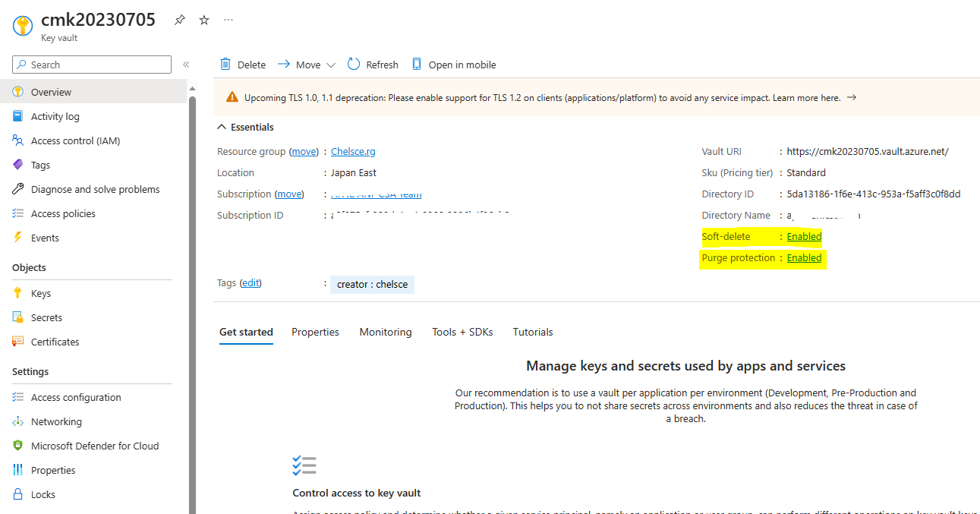The height and width of the screenshot is (514, 980).
Task: Click the key vault resource icon
Action: pyautogui.click(x=23, y=25)
